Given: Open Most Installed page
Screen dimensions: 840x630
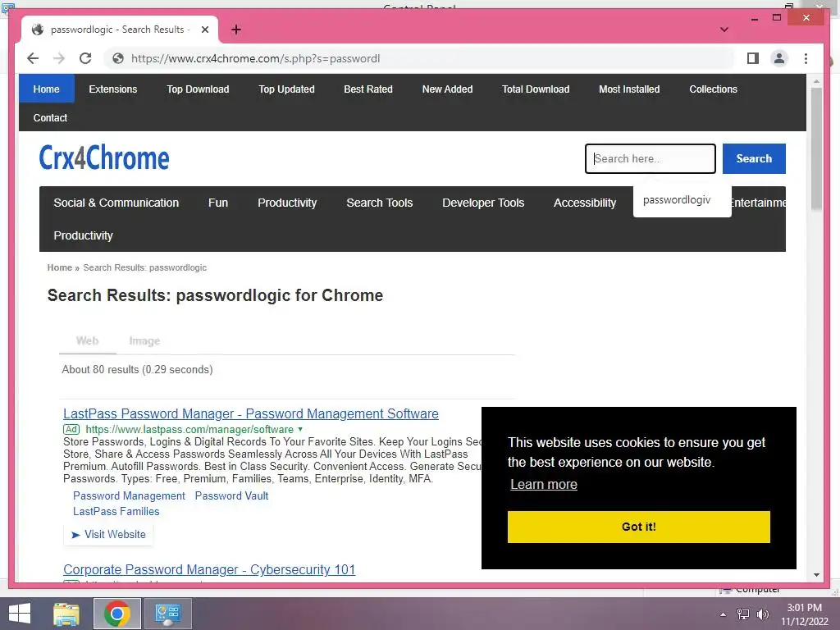Looking at the screenshot, I should click(x=629, y=89).
